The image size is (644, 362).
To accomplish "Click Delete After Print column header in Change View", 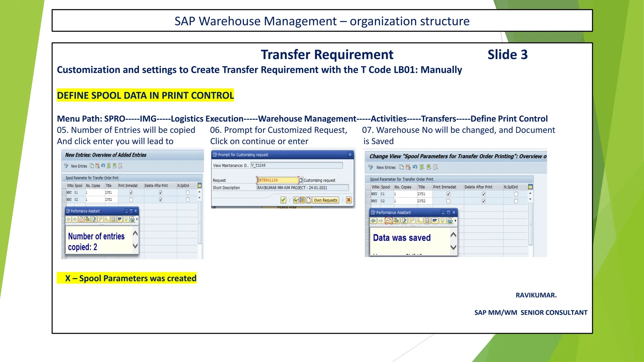I will point(484,187).
